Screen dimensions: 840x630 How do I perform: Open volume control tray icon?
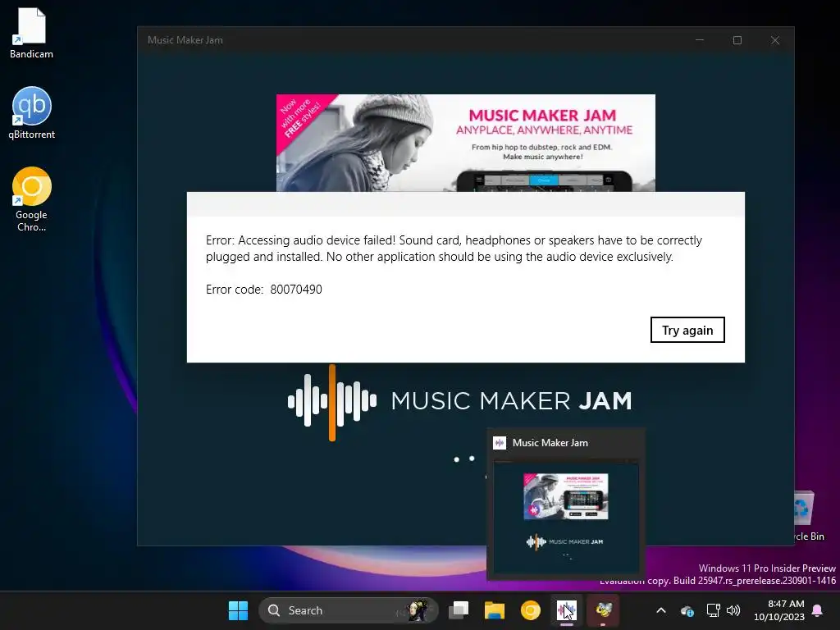pos(733,610)
